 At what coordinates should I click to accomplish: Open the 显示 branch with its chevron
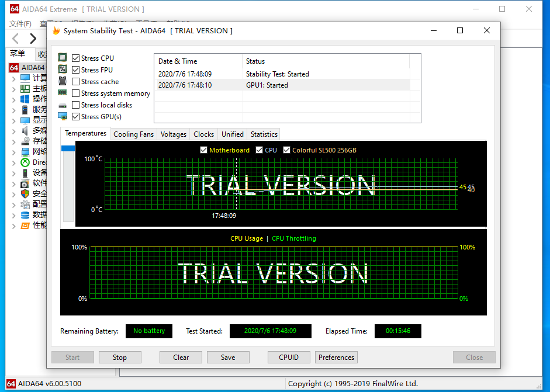(x=13, y=120)
